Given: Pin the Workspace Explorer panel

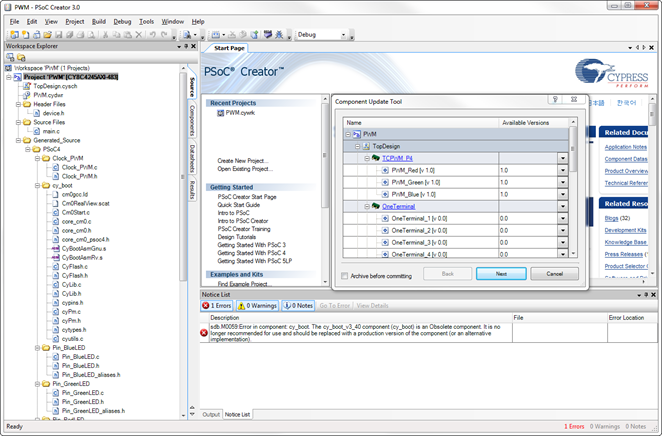Looking at the screenshot, I should 186,46.
